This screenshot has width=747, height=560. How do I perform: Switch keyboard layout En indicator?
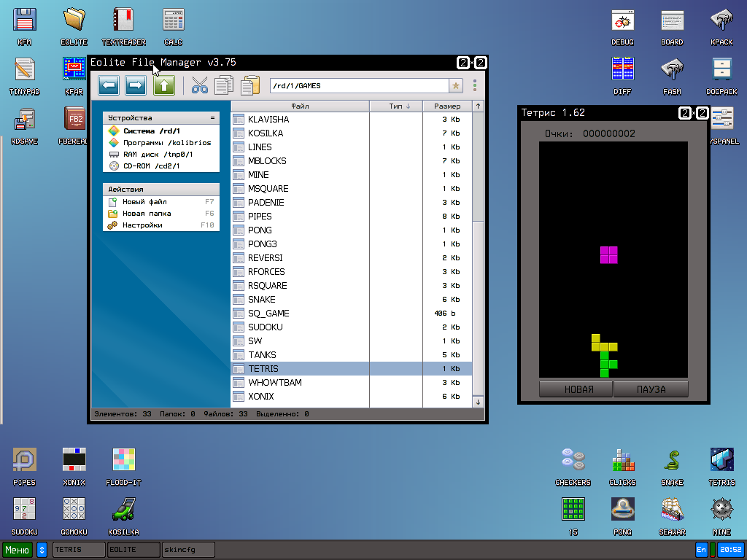(701, 550)
